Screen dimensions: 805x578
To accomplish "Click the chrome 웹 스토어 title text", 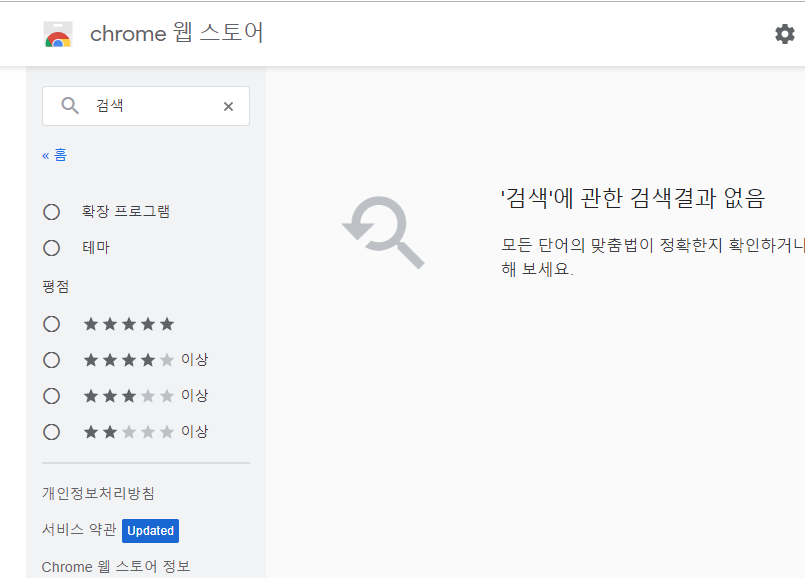I will [x=177, y=33].
